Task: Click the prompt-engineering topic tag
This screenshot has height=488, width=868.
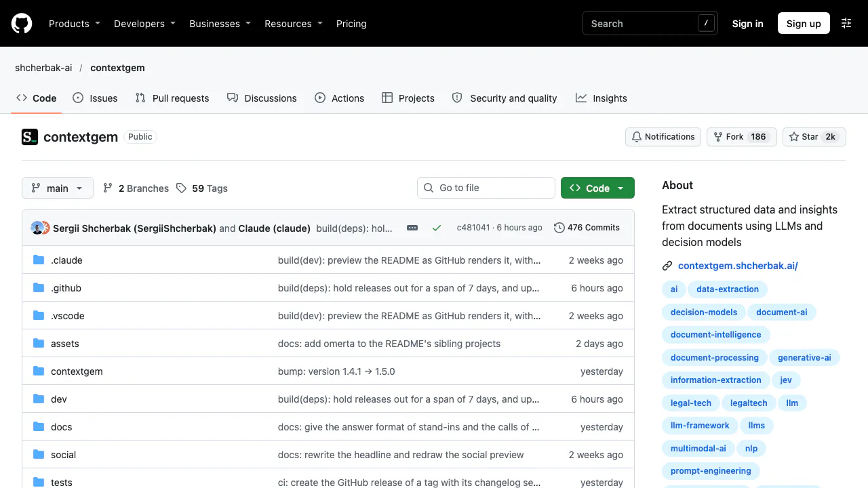Action: [711, 471]
